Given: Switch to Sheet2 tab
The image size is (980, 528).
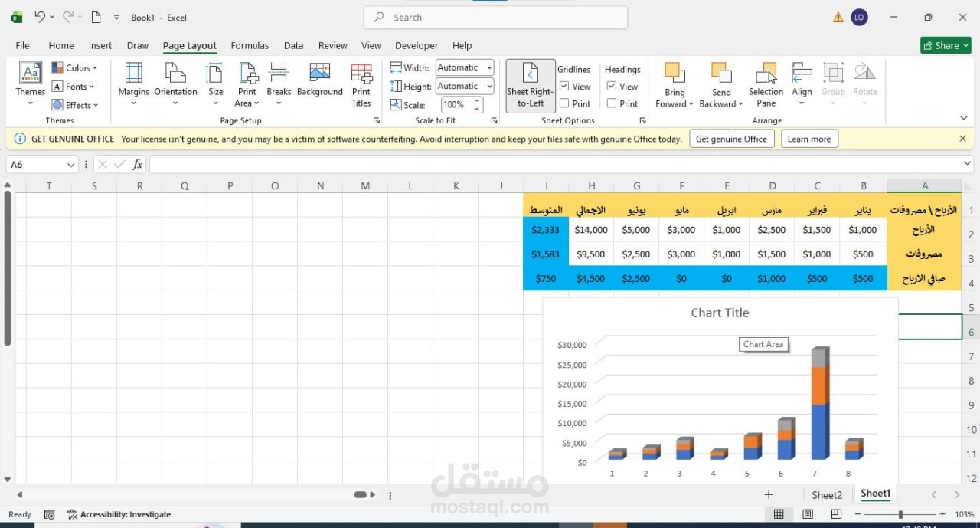Looking at the screenshot, I should [827, 495].
